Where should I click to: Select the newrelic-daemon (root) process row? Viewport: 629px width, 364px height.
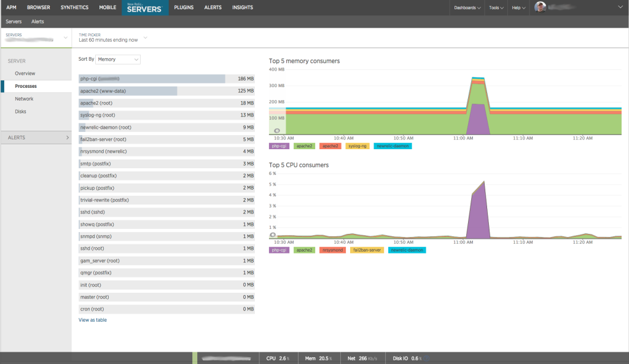(166, 128)
